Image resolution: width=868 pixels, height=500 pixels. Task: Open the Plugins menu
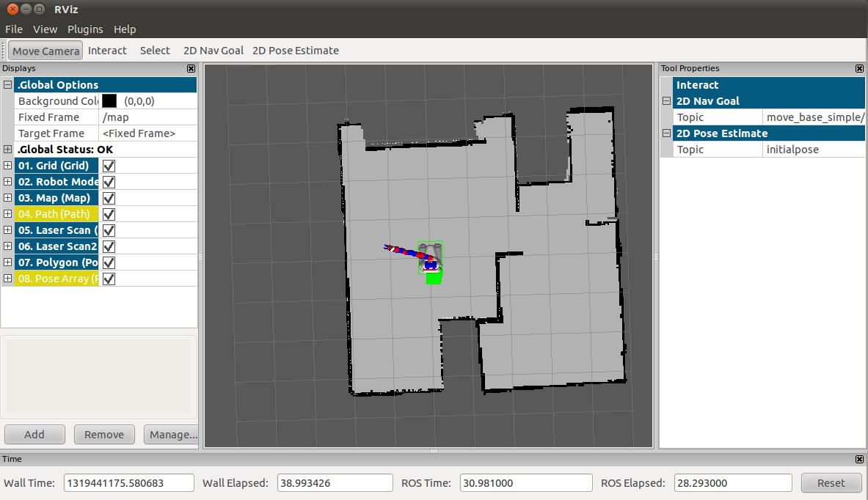pos(85,29)
